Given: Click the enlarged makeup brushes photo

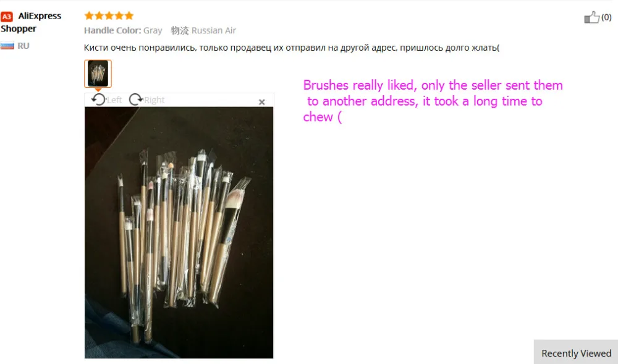Looking at the screenshot, I should (179, 232).
